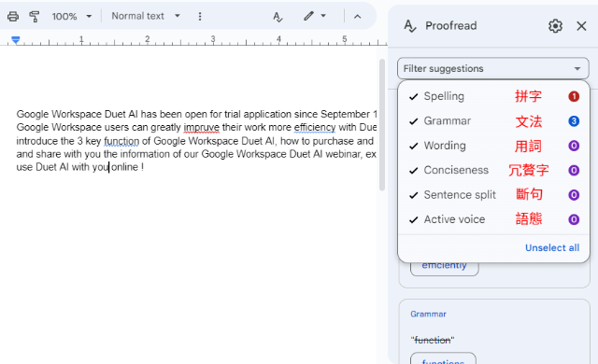Click the ruler at the 3 inch mark
Image resolution: width=598 pixels, height=364 pixels.
click(213, 39)
